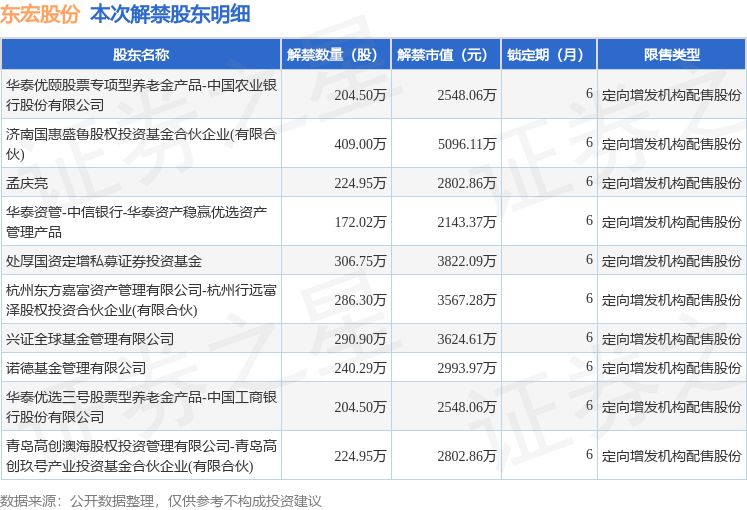Click the 东宏股份 title text

coord(40,14)
